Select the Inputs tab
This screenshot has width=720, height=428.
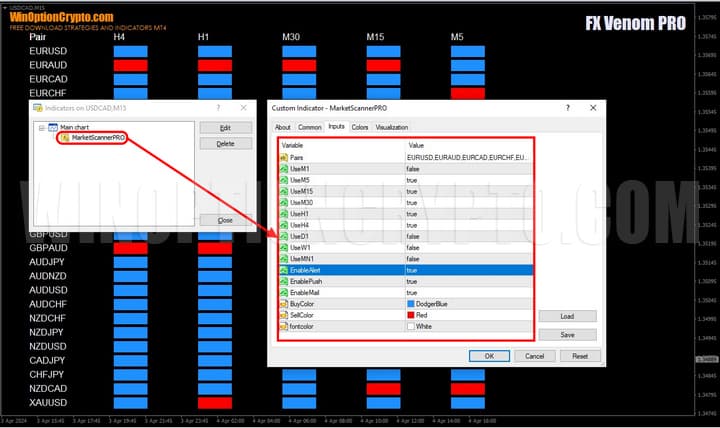(337, 126)
